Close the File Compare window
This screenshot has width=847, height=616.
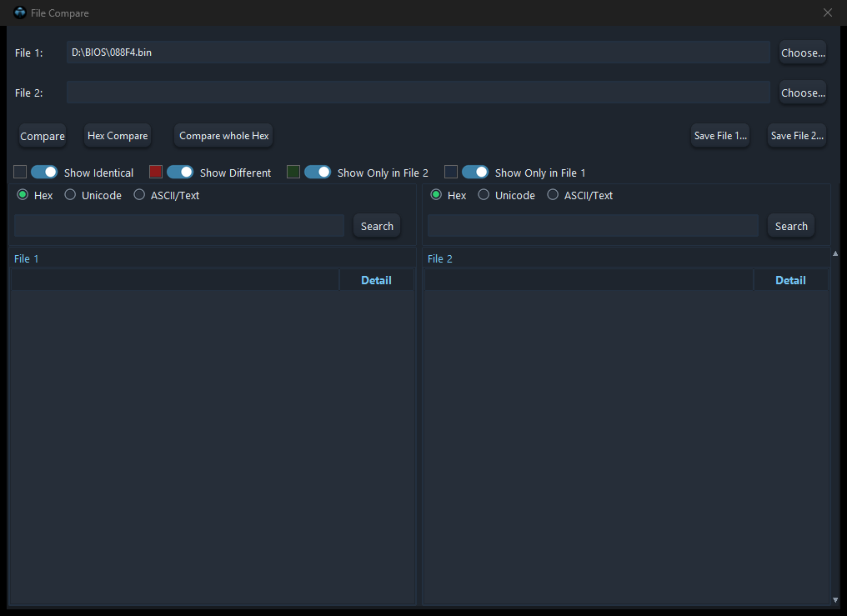point(828,13)
